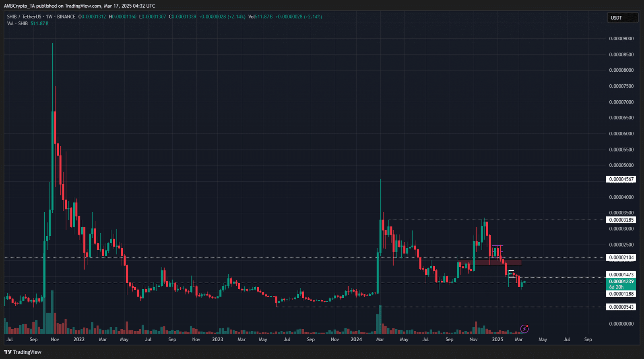Click the purple drawn bracket marks near 2025
The image size is (644, 359).
point(497,246)
